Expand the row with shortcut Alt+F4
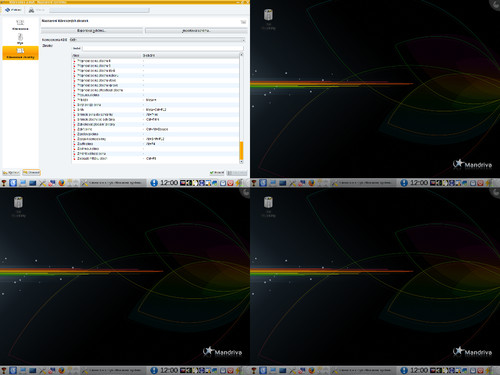This screenshot has height=375, width=500. point(75,144)
